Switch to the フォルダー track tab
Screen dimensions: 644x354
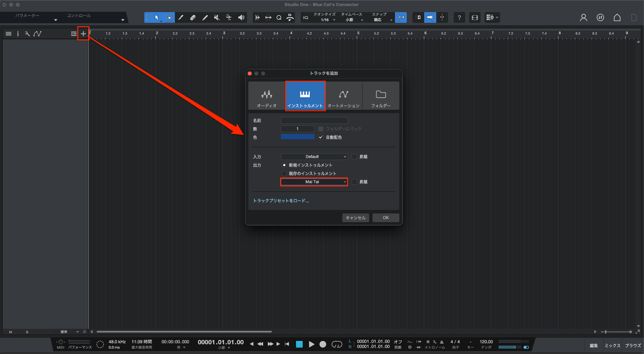click(x=381, y=96)
